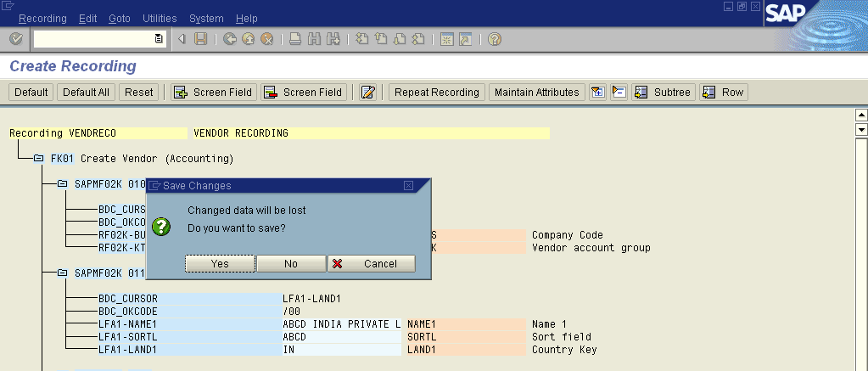The image size is (868, 371).
Task: Click the red Cancel icon in the standard toolbar
Action: [266, 39]
